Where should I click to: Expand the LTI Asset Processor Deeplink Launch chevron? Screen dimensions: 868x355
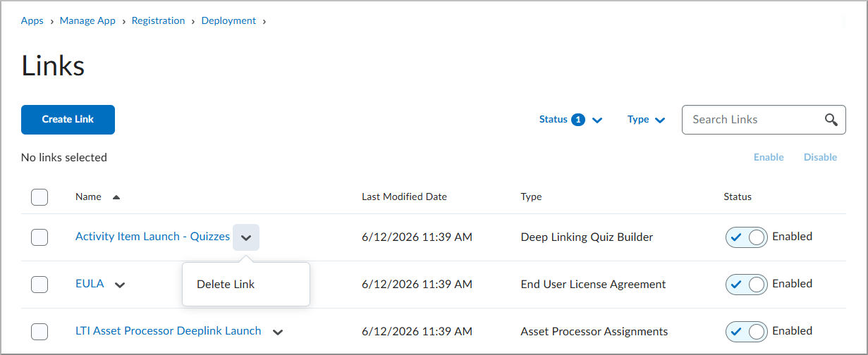point(278,332)
